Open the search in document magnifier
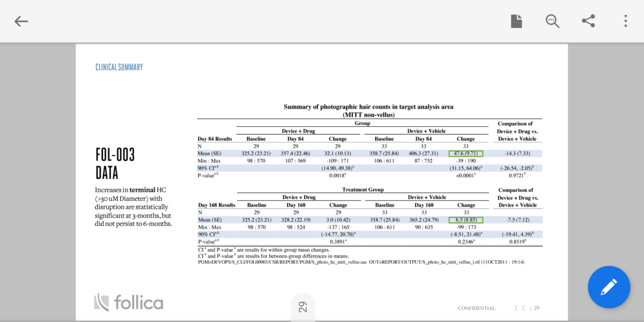 (553, 21)
